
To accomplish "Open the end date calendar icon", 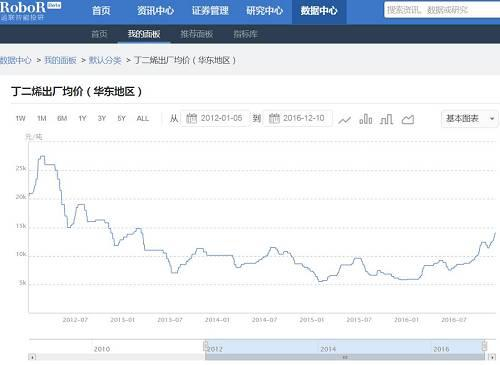I will (274, 118).
